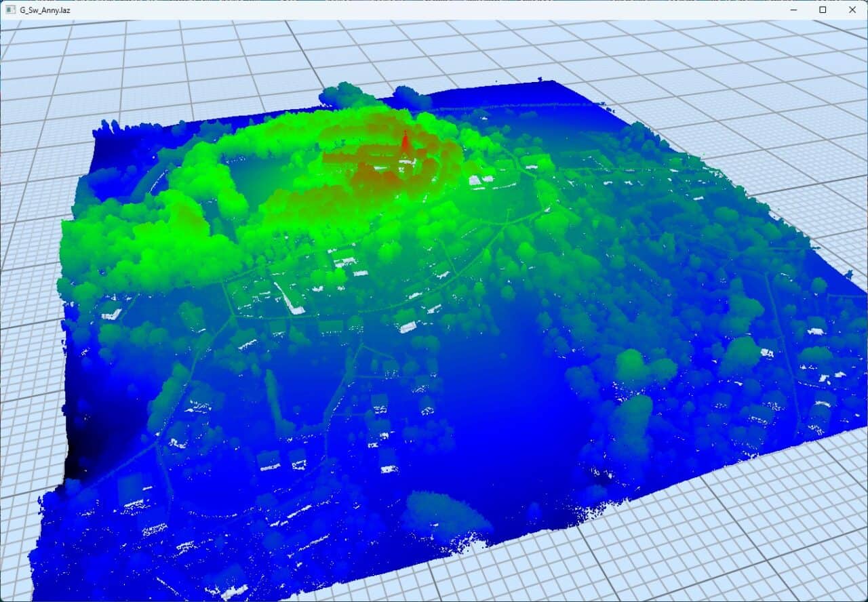Image resolution: width=868 pixels, height=602 pixels.
Task: Click the far top corner of the point cloud
Action: 555,82
